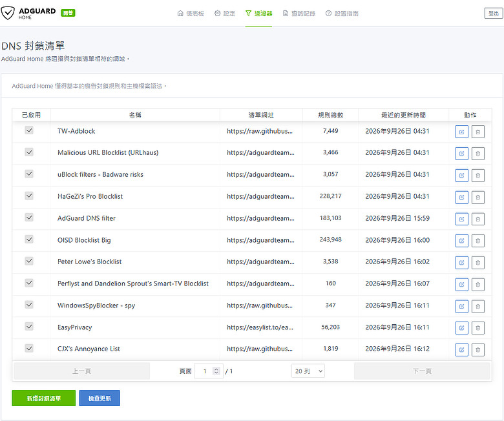
Task: Edit the AdGuard DNS filter entry
Action: tap(461, 219)
